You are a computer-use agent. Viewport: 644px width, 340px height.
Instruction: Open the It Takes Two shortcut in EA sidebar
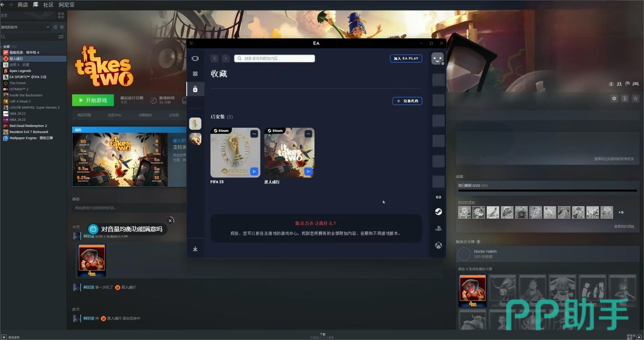coord(195,139)
